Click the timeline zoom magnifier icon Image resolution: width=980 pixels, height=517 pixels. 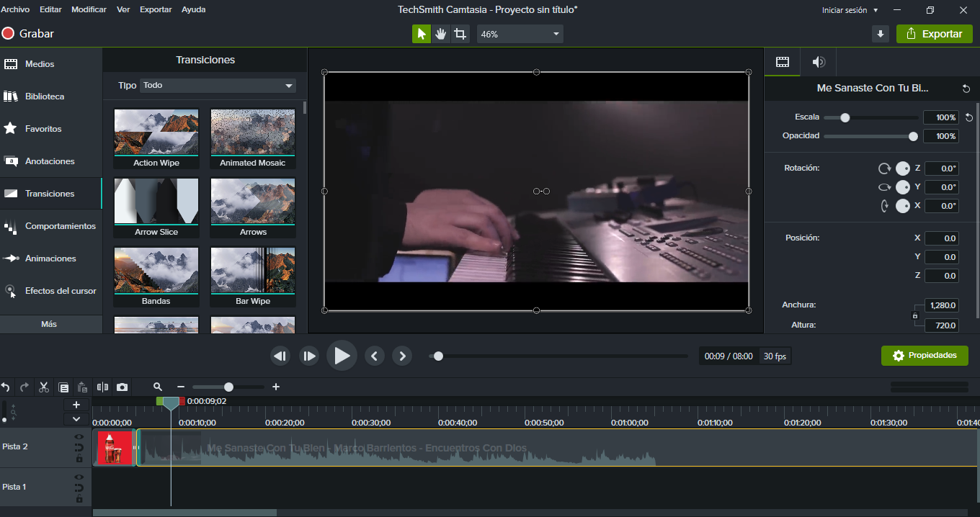click(x=158, y=387)
